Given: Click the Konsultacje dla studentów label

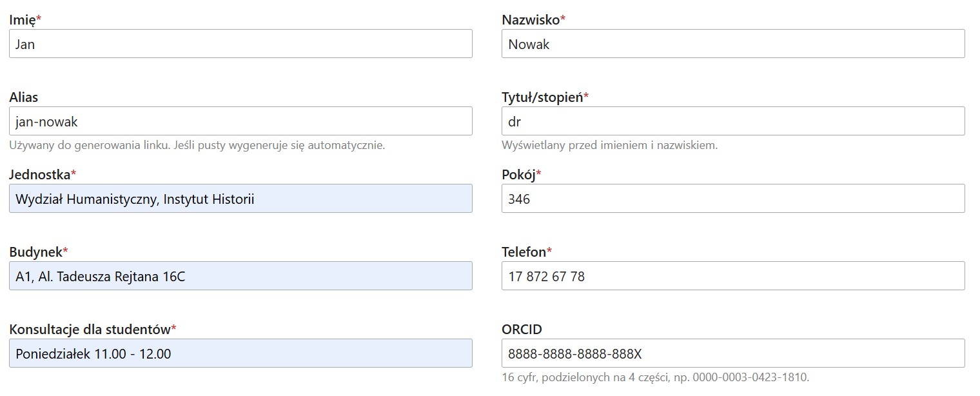Looking at the screenshot, I should tap(90, 330).
